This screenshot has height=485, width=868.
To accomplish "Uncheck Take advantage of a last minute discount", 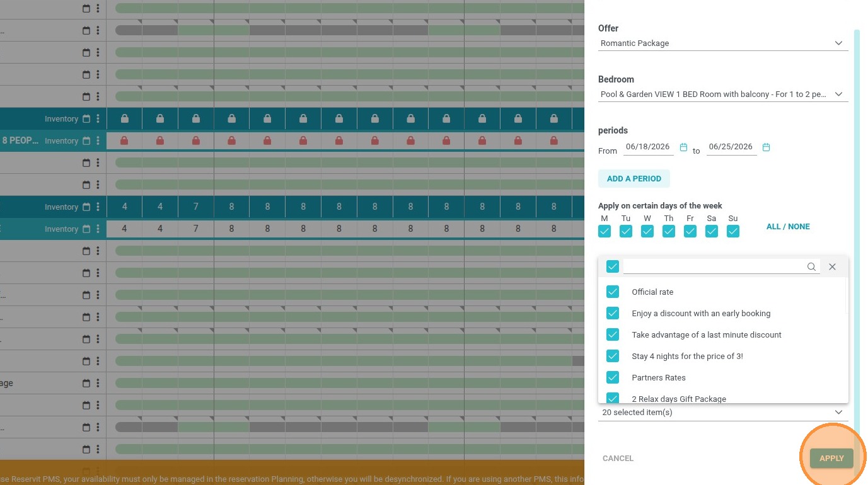I will click(x=613, y=334).
